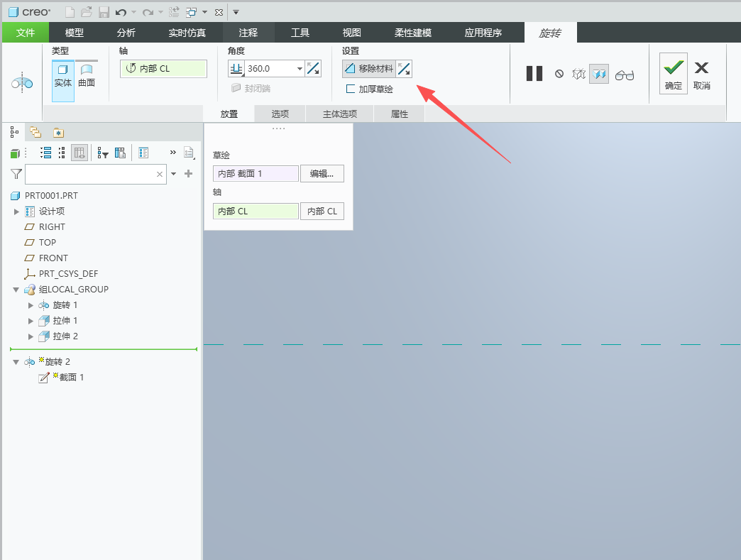Open the 选项 panel tab

tap(280, 114)
